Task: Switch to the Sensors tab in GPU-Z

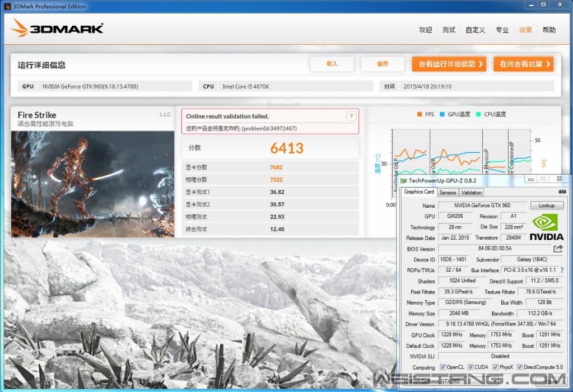Action: pos(448,193)
